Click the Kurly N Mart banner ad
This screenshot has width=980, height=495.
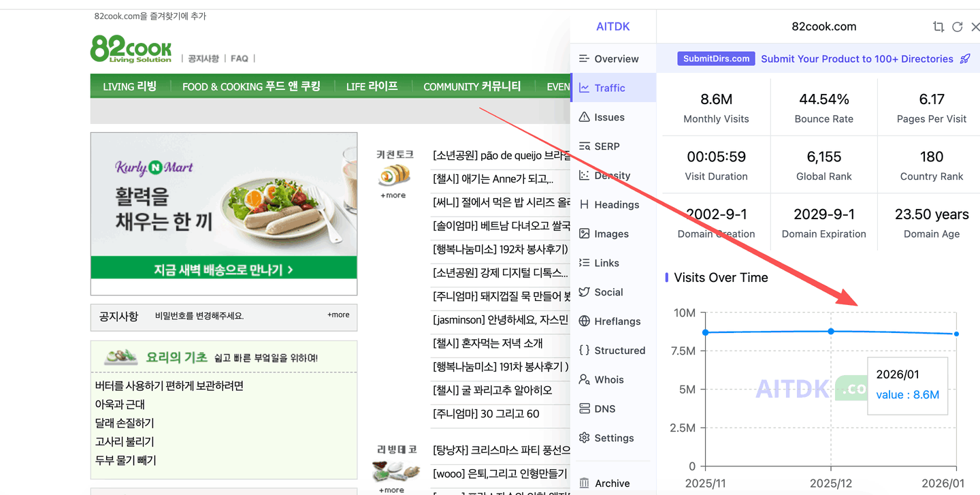(223, 205)
